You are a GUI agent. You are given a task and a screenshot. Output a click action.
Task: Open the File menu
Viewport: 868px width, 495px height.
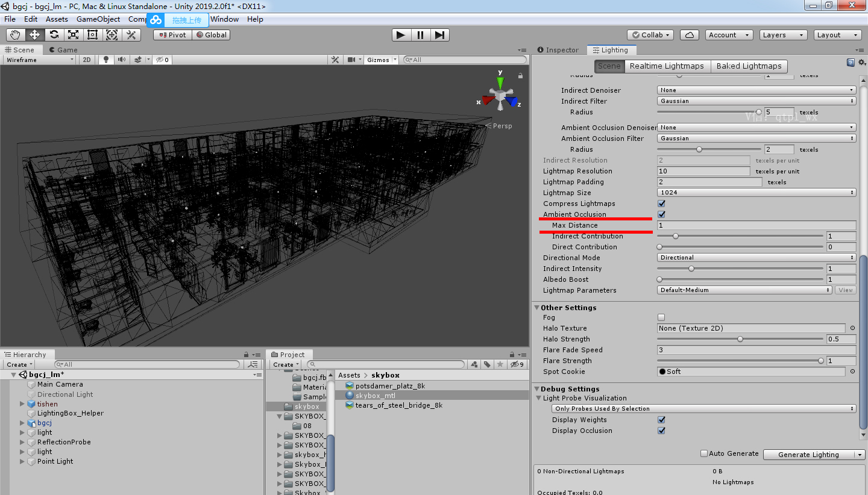pyautogui.click(x=10, y=19)
